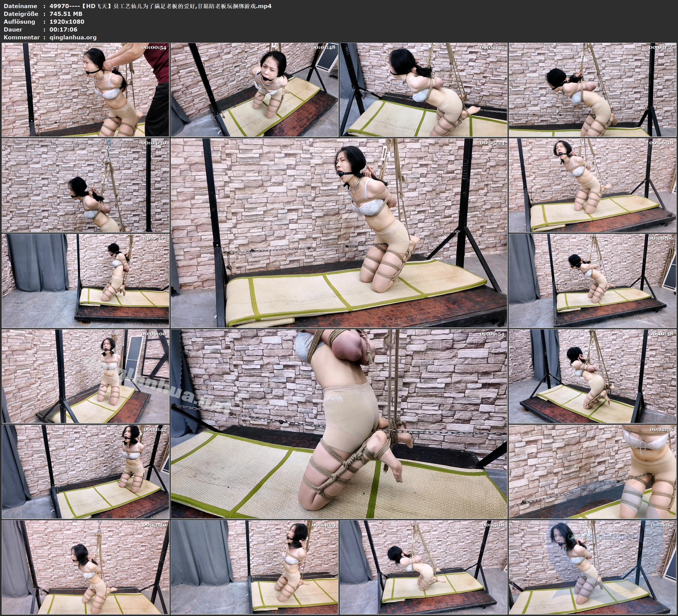Open the frame marked 00:07:12
The image size is (678, 616).
85,281
